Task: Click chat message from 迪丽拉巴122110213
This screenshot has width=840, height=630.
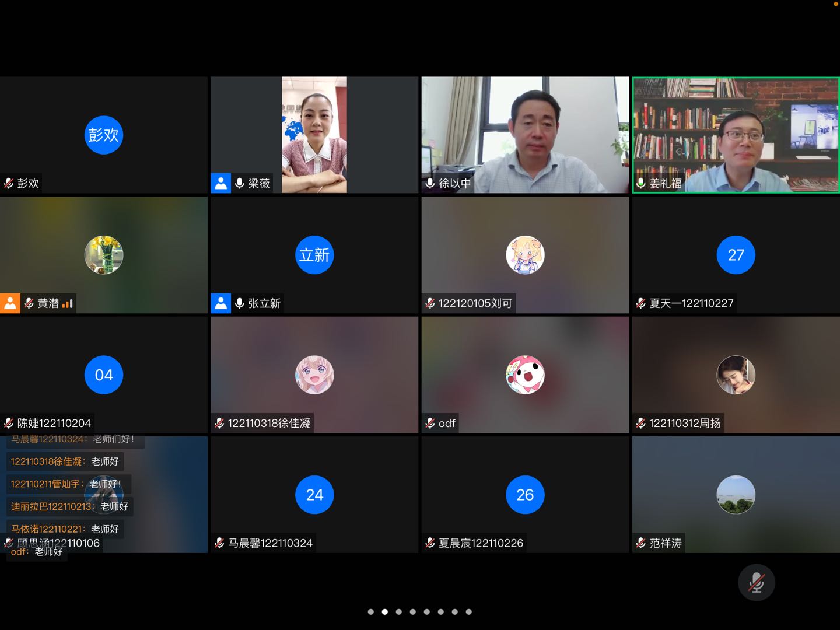Action: [x=69, y=506]
